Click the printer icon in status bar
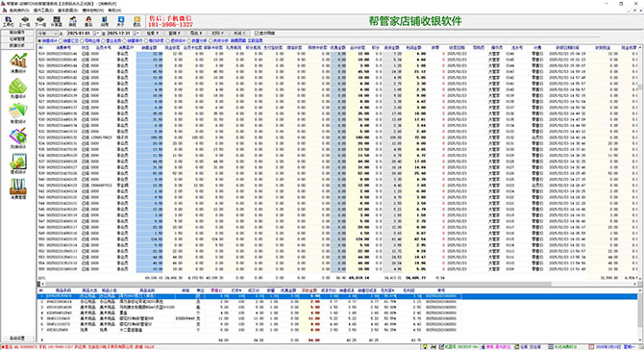Image resolution: width=644 pixels, height=350 pixels. pos(433,347)
